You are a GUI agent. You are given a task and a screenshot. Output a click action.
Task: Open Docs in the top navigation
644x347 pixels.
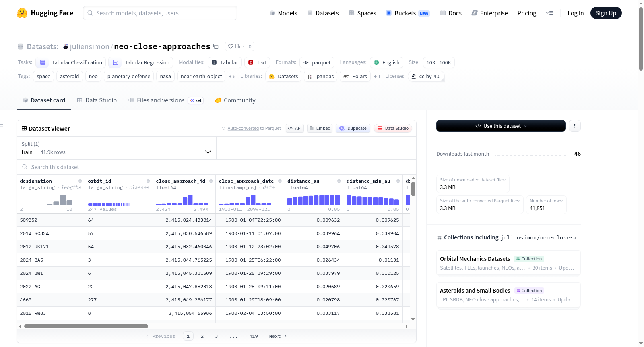450,13
